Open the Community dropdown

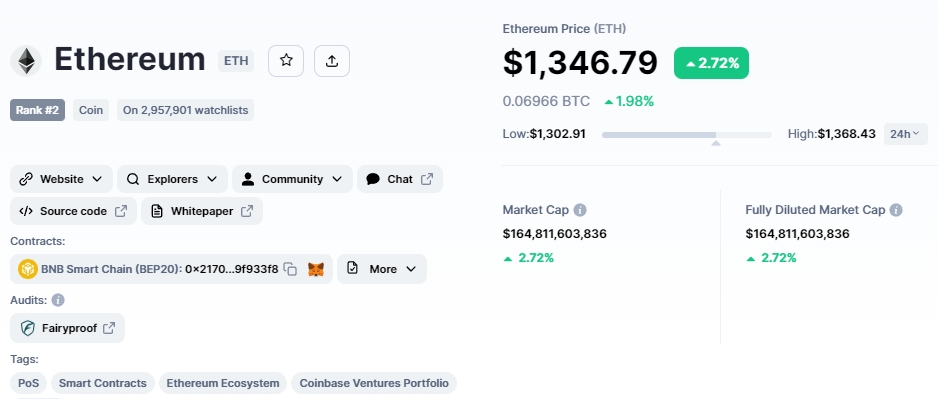[293, 179]
